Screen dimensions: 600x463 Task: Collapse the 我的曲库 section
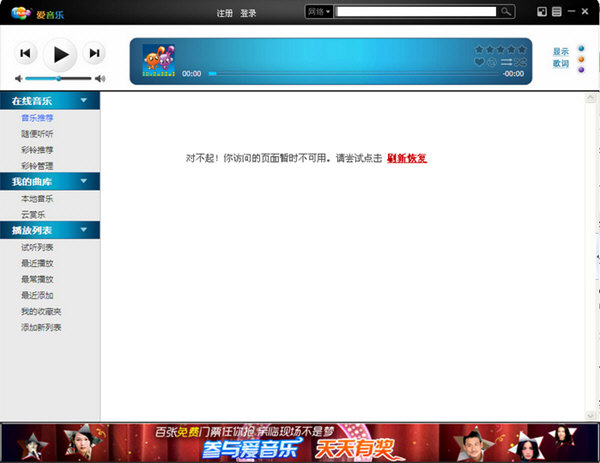[x=84, y=182]
